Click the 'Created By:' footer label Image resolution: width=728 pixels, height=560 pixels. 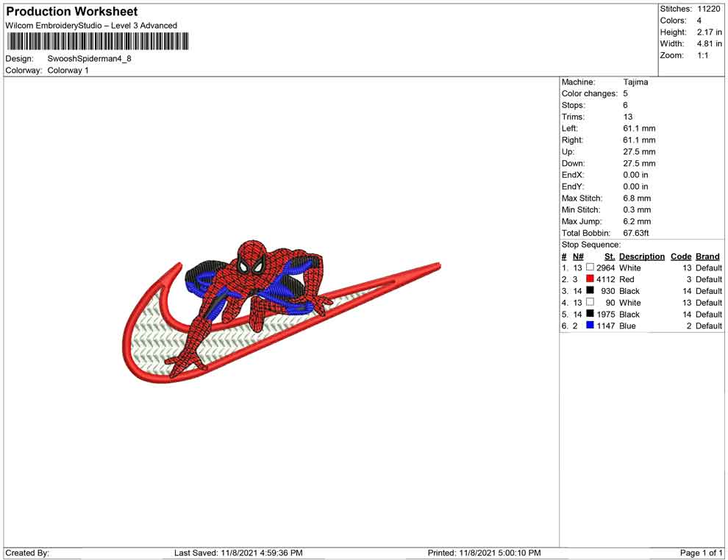(27, 553)
